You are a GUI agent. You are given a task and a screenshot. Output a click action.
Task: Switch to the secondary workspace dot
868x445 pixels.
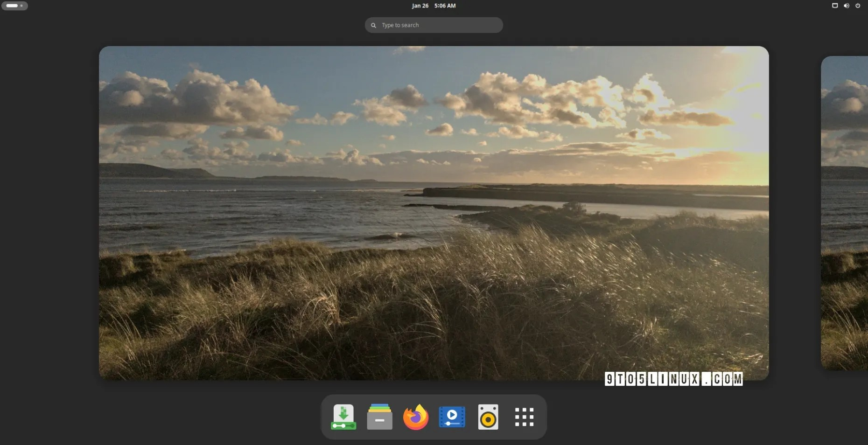coord(21,6)
